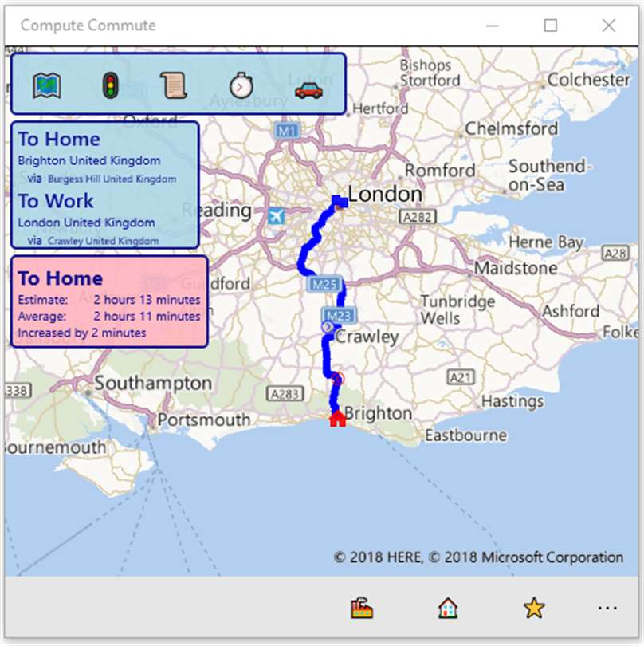
Task: Open the map view icon
Action: coord(47,85)
